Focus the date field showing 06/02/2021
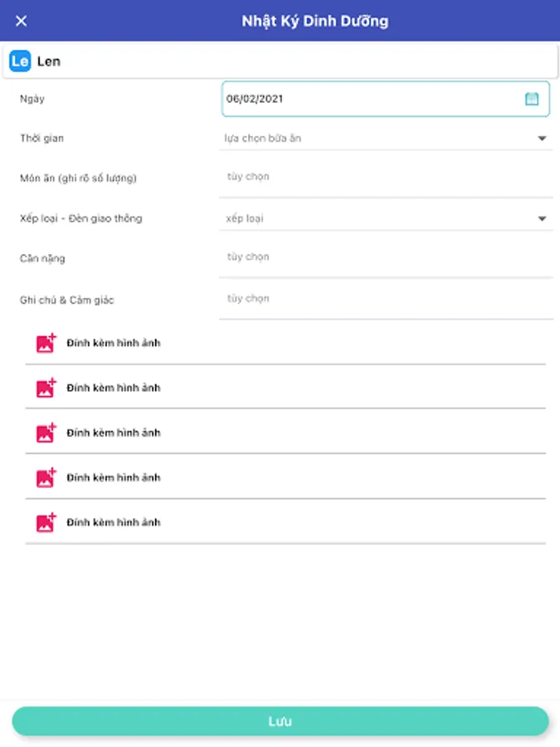Screen dimensions: 560x747 pyautogui.click(x=386, y=99)
